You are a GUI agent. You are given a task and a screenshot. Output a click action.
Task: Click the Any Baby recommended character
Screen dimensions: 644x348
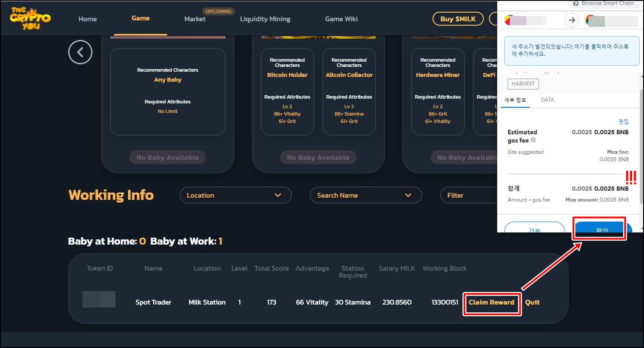[168, 80]
